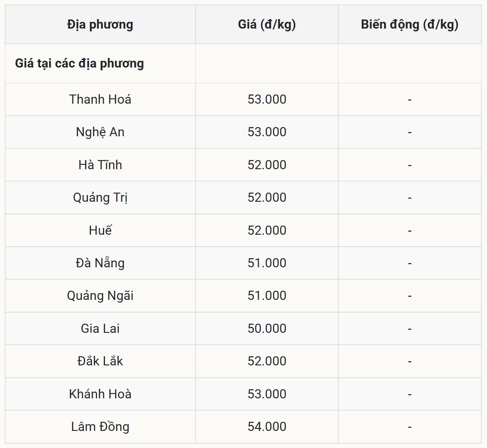Click the Thanh Hoá cell

coord(100,99)
